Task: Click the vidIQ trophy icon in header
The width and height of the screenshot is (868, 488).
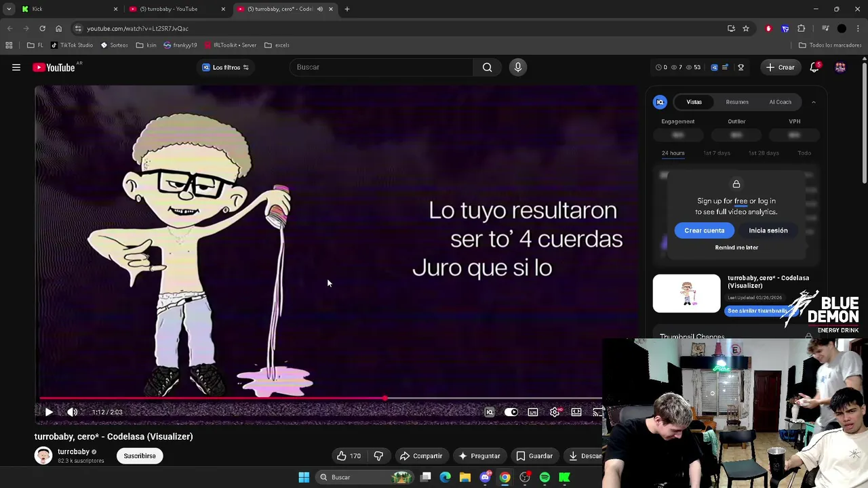Action: 741,67
